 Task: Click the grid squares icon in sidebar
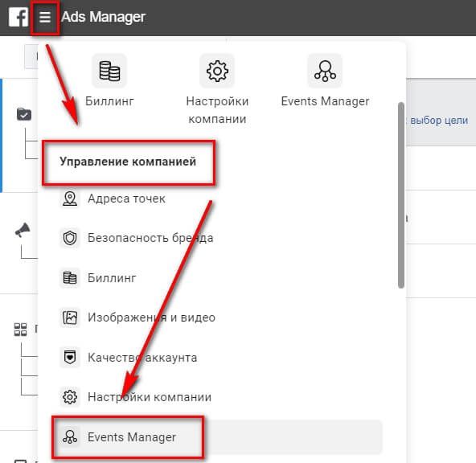21,330
